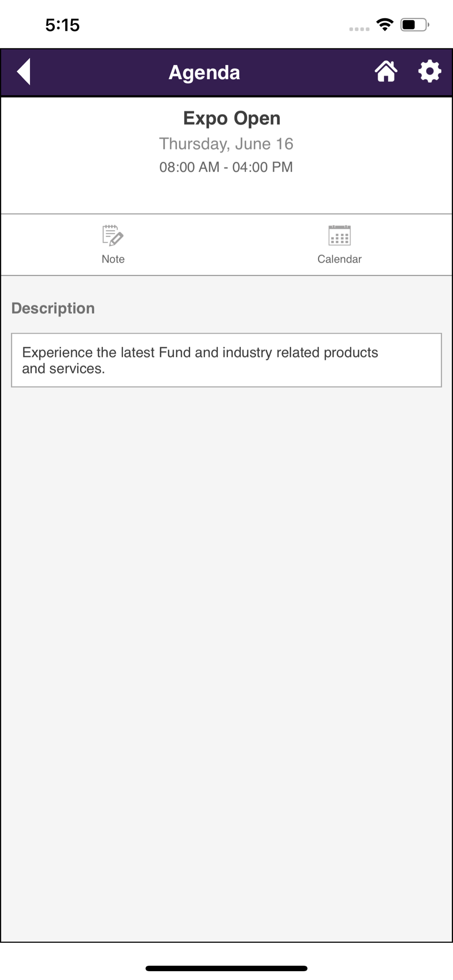This screenshot has width=453, height=980.
Task: Click the empty gray area below description
Action: [226, 637]
